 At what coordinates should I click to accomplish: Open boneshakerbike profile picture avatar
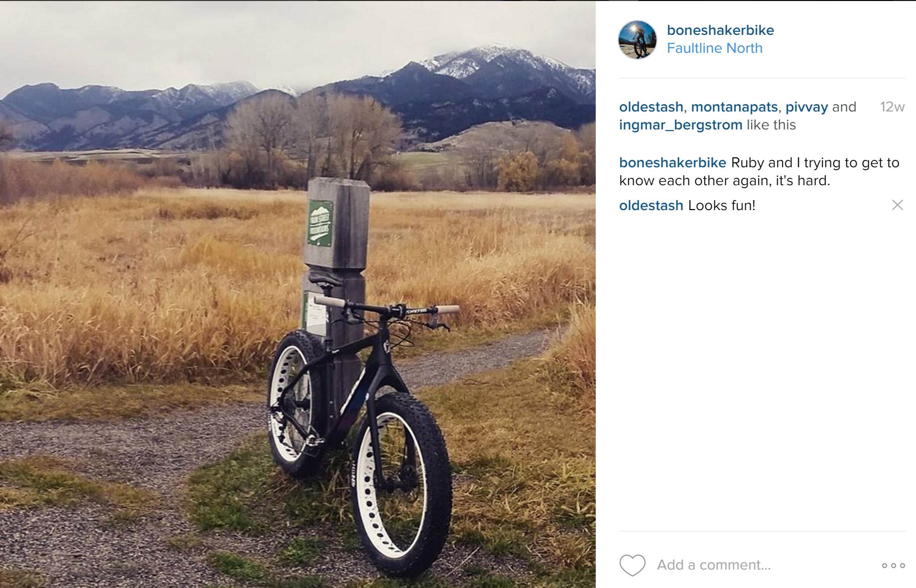pos(638,40)
